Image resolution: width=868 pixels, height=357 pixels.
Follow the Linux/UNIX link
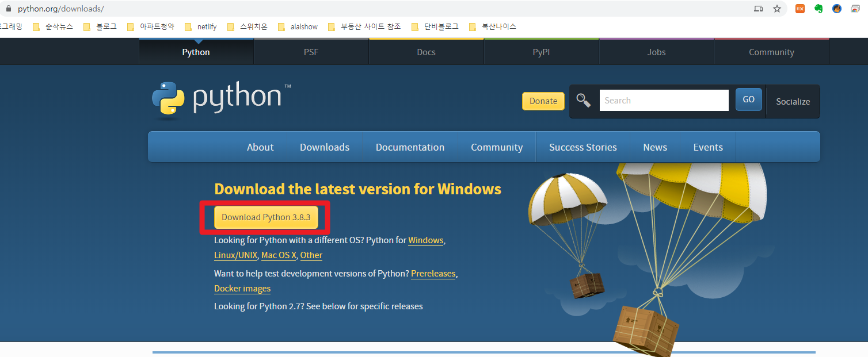235,255
